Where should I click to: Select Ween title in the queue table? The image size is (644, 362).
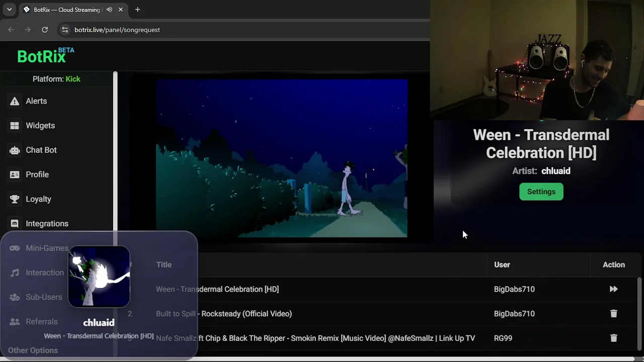pos(217,289)
